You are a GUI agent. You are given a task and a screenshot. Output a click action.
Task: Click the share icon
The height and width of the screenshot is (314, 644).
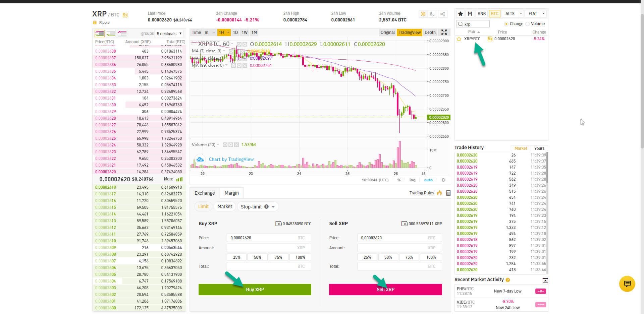click(x=443, y=14)
